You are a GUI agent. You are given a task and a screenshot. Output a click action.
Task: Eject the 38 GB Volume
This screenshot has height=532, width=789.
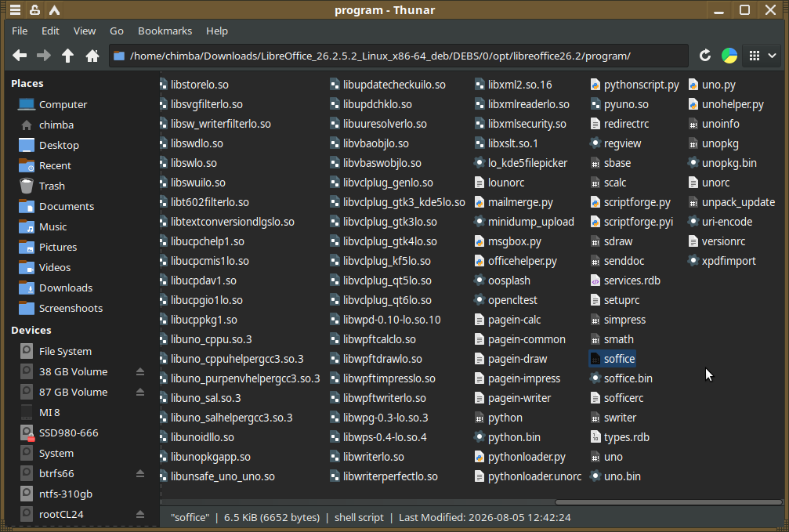[140, 371]
